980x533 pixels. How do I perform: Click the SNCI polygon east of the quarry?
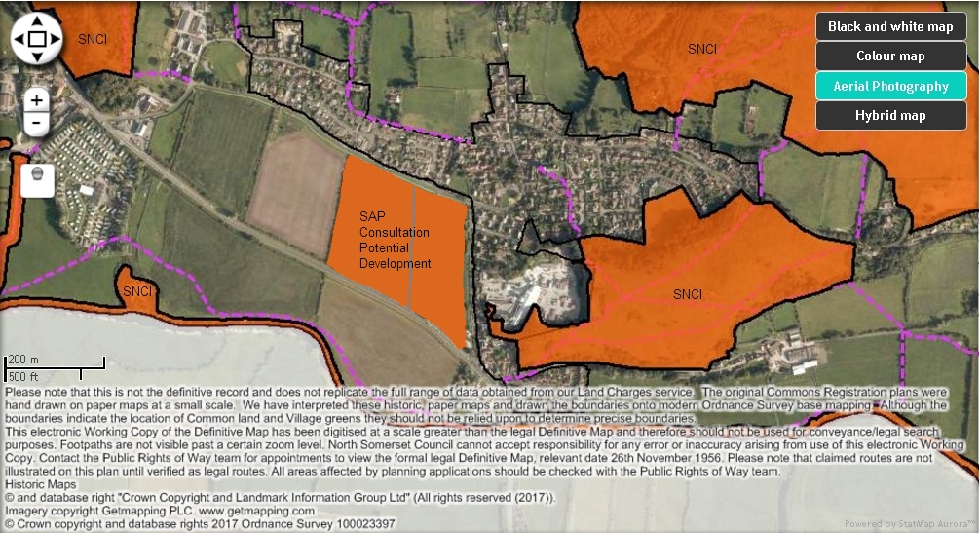pos(687,293)
